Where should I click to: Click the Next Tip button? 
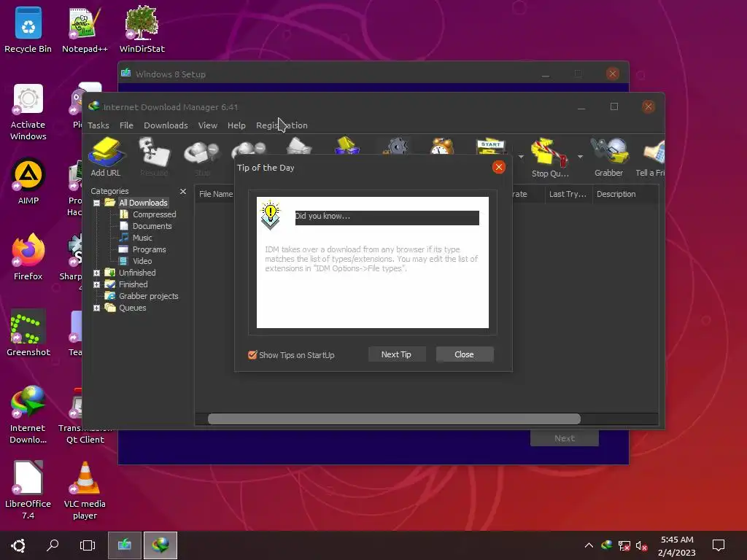coord(396,354)
